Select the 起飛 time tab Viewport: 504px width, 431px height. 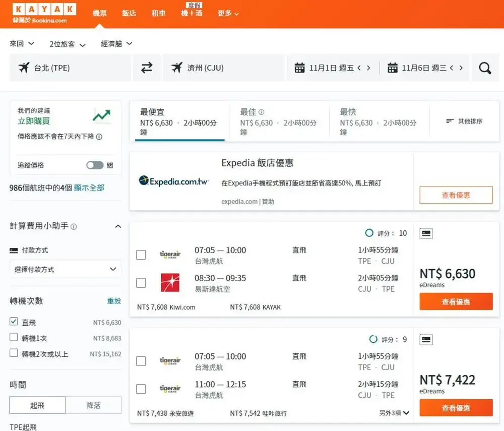pos(37,405)
